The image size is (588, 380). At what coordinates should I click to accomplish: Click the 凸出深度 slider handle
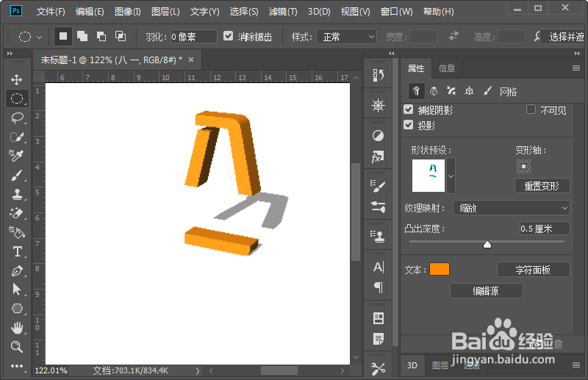pos(487,245)
